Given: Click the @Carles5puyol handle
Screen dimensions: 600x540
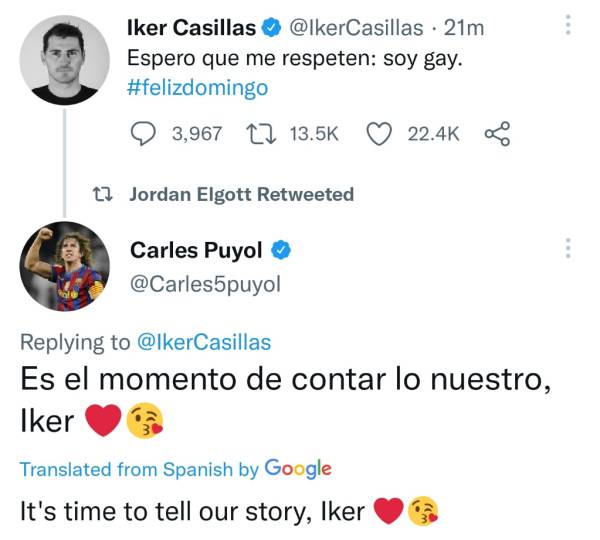Looking at the screenshot, I should [206, 284].
